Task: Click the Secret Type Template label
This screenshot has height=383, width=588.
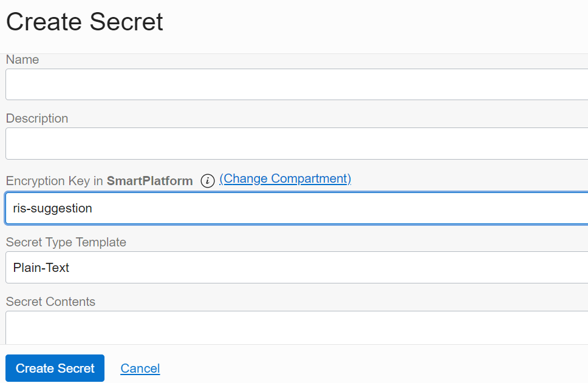Action: (x=66, y=242)
